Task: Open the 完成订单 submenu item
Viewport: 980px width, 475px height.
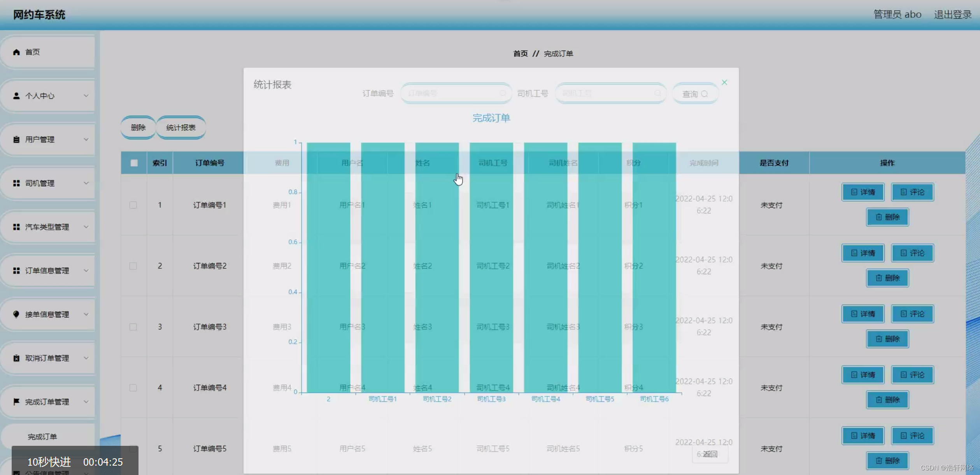Action: (x=42, y=437)
